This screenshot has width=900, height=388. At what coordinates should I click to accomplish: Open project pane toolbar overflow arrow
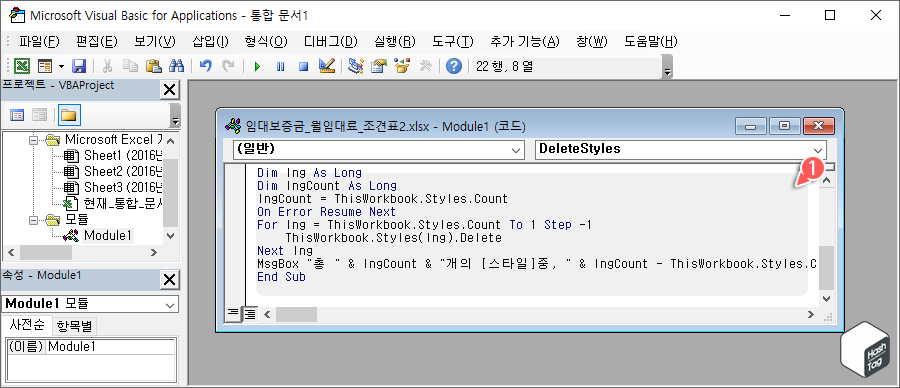click(176, 115)
